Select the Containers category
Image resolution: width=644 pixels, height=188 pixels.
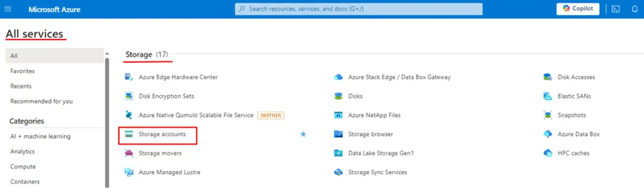25,182
